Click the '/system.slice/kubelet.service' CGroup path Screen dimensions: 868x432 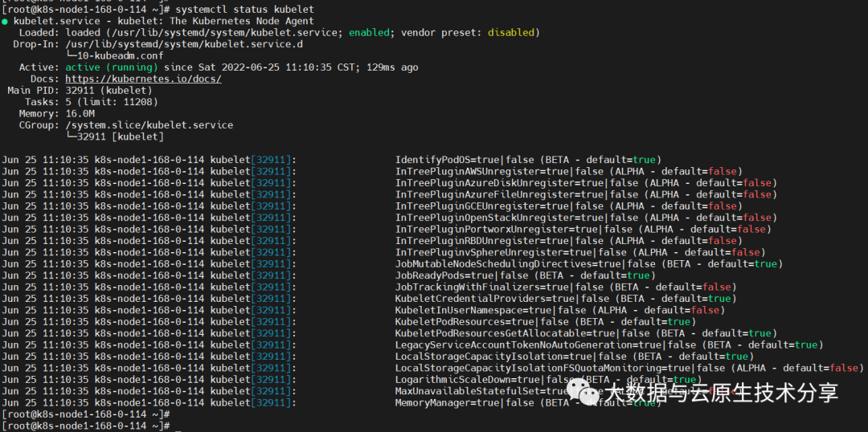(149, 125)
